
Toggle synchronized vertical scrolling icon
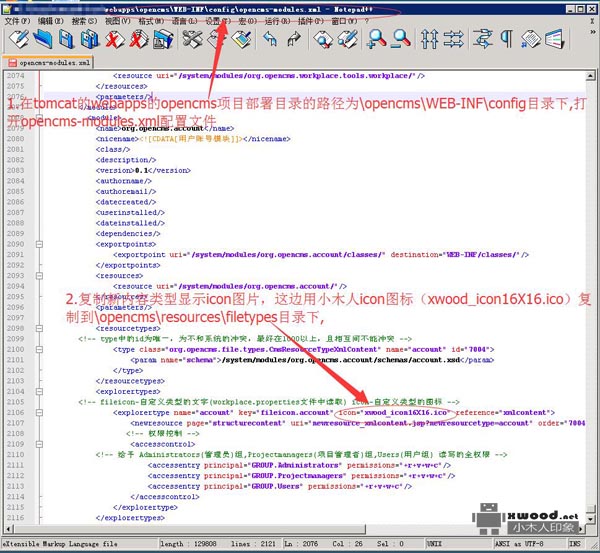(429, 39)
